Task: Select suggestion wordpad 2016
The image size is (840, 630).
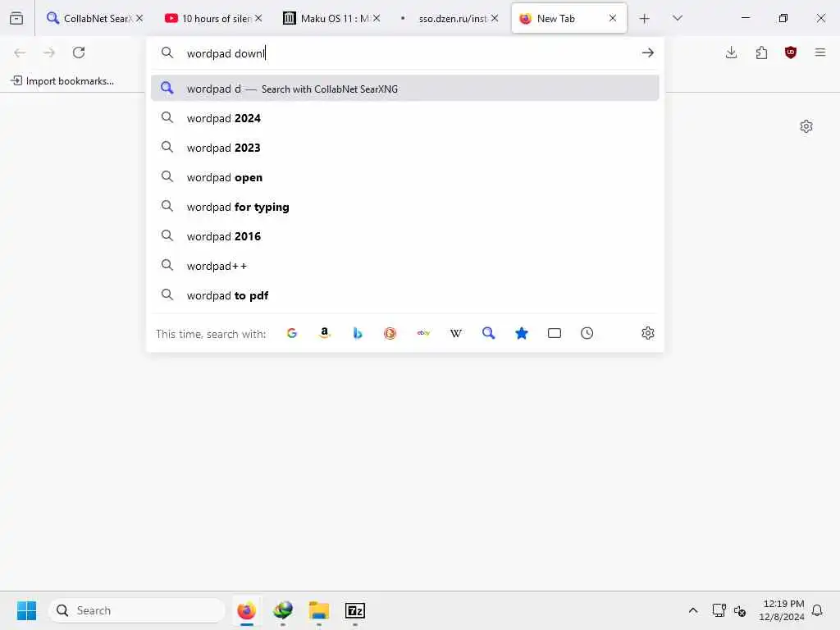Action: (x=405, y=236)
